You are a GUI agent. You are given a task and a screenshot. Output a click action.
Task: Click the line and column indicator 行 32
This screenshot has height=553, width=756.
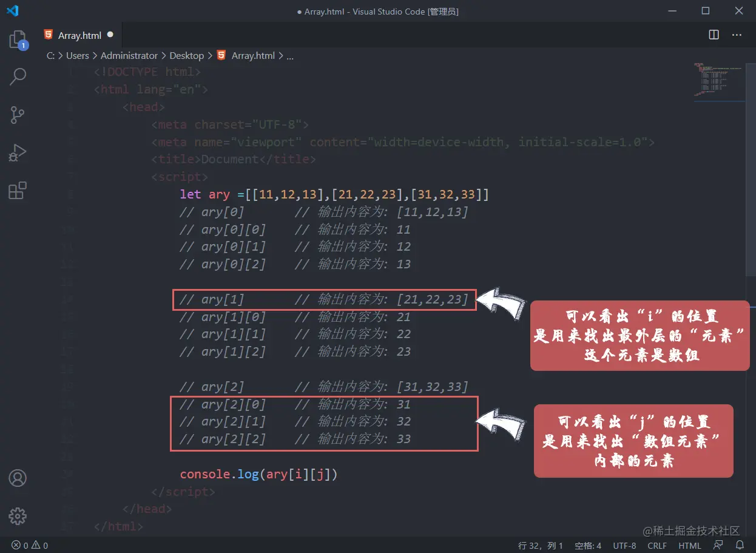(541, 545)
